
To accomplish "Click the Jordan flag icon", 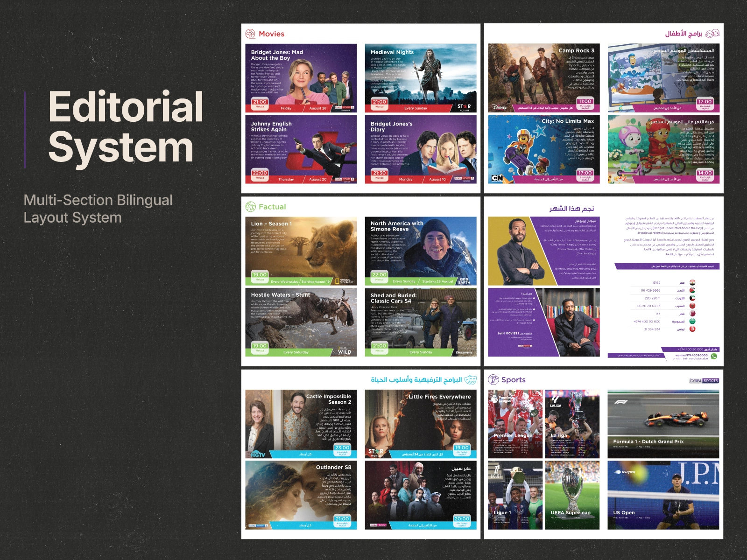I will (x=692, y=290).
